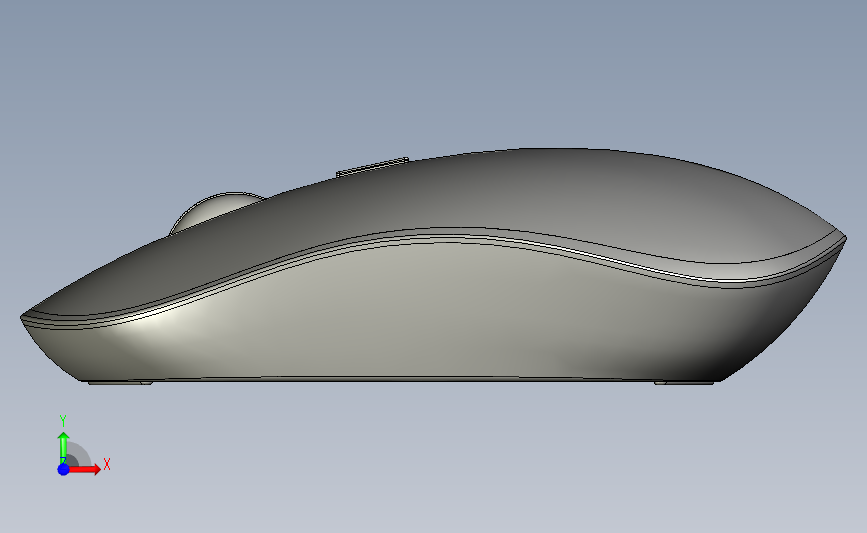Select the front foot pad under the scroll wheel end

pos(121,382)
